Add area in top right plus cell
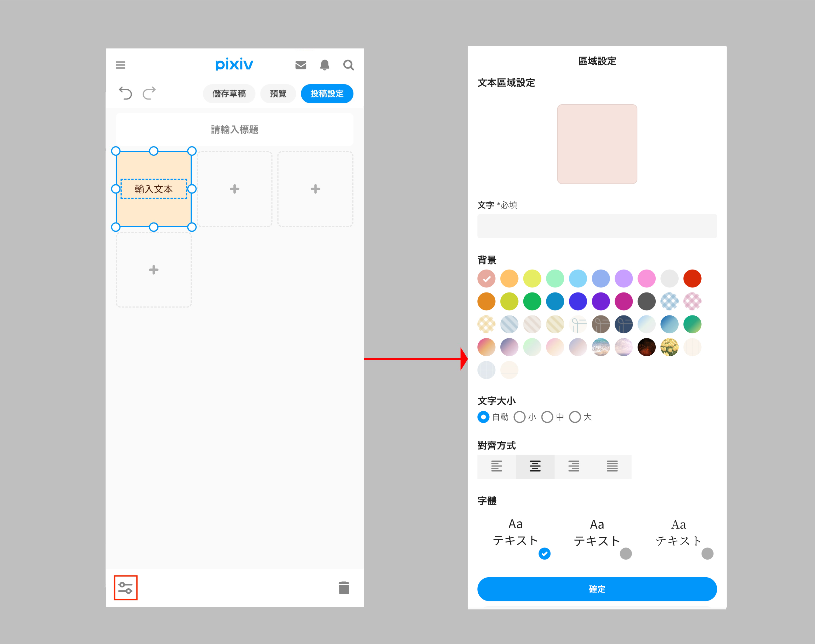Image resolution: width=816 pixels, height=644 pixels. 315,189
